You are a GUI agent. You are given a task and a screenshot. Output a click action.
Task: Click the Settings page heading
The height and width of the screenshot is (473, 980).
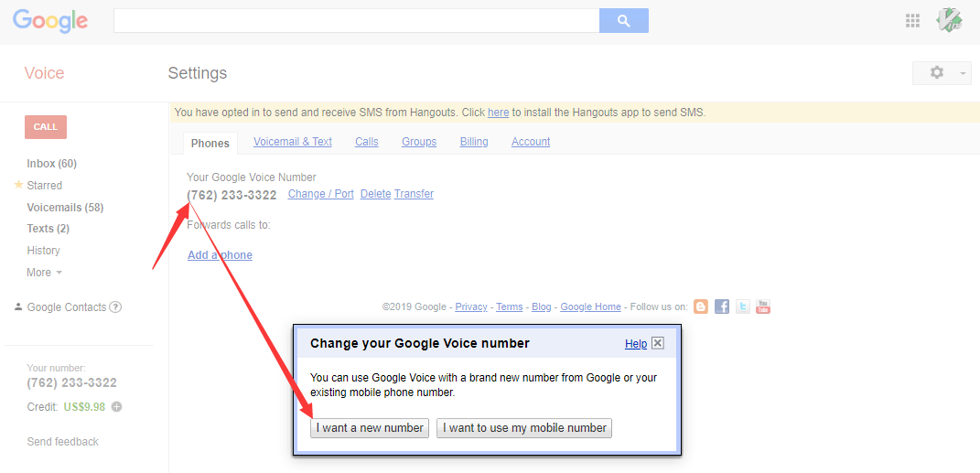[198, 73]
